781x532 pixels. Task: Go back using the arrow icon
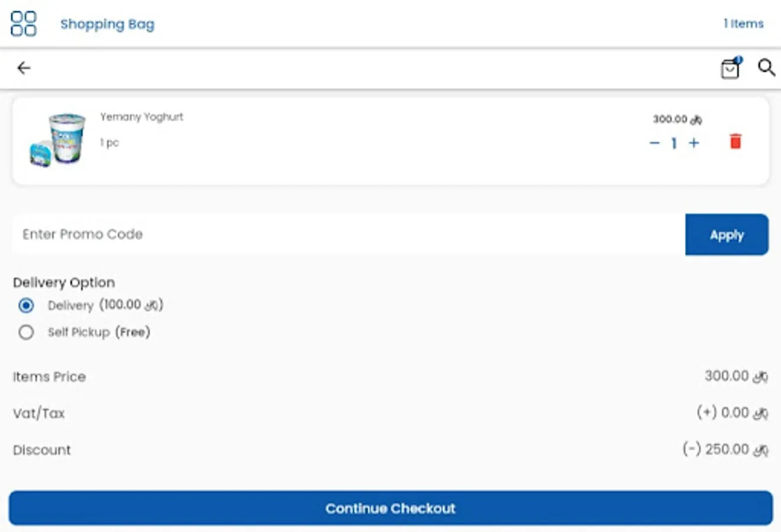[24, 68]
